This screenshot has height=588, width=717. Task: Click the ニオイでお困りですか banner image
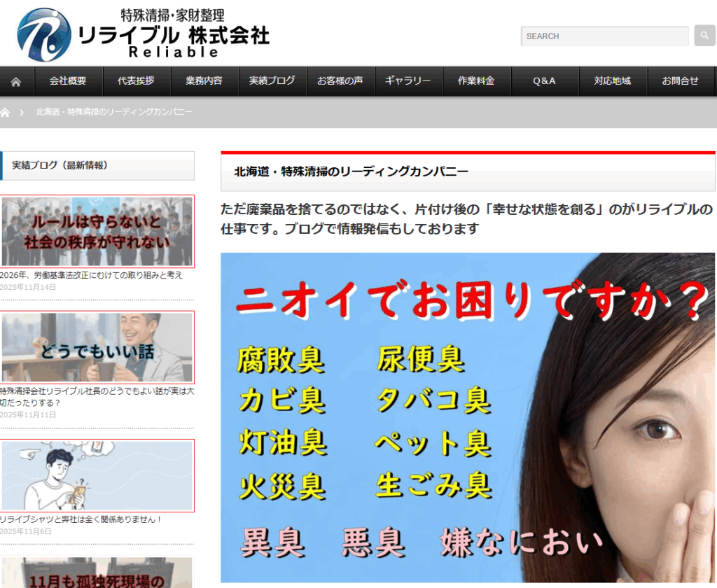tap(468, 417)
